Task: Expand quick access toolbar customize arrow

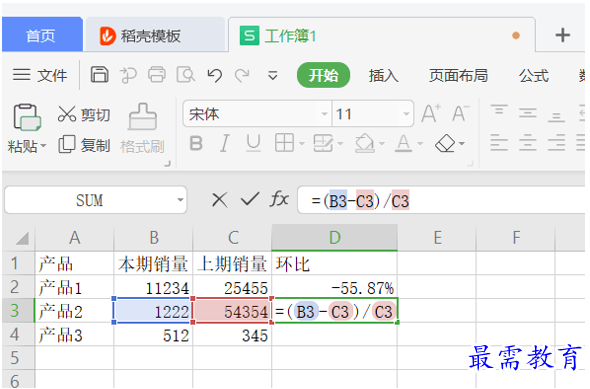Action: pyautogui.click(x=273, y=76)
